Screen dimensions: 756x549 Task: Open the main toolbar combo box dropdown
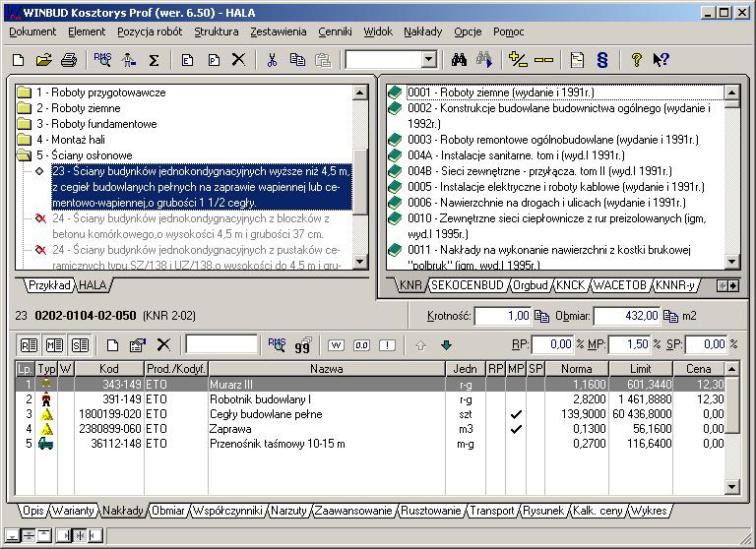pyautogui.click(x=428, y=60)
